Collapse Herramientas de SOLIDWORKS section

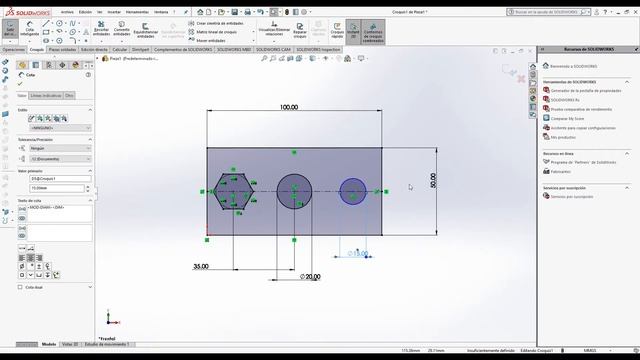(x=627, y=82)
